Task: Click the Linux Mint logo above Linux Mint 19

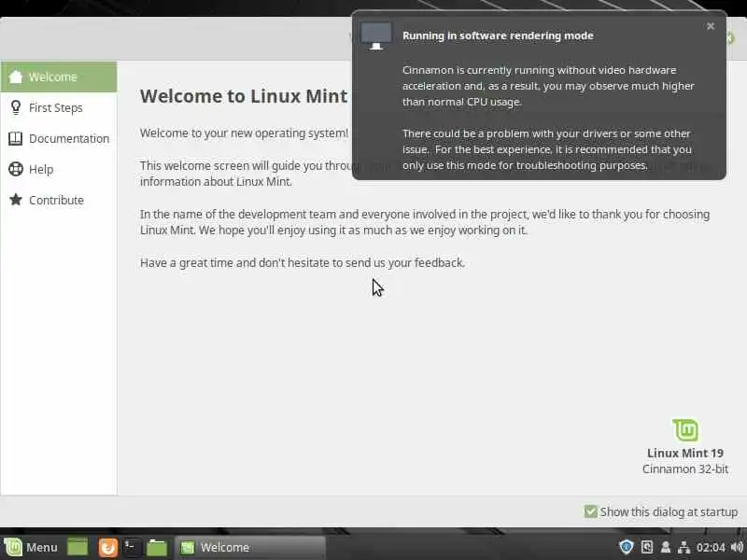Action: click(x=685, y=430)
